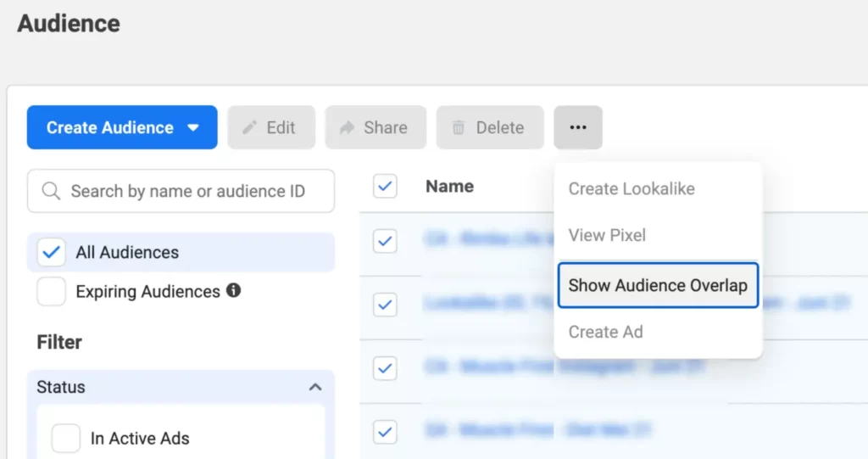Image resolution: width=868 pixels, height=459 pixels.
Task: Click the Edit button
Action: click(x=271, y=127)
